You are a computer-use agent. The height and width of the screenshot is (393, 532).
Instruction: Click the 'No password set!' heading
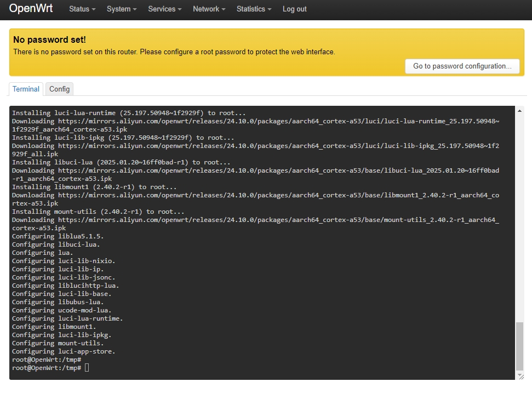[49, 39]
